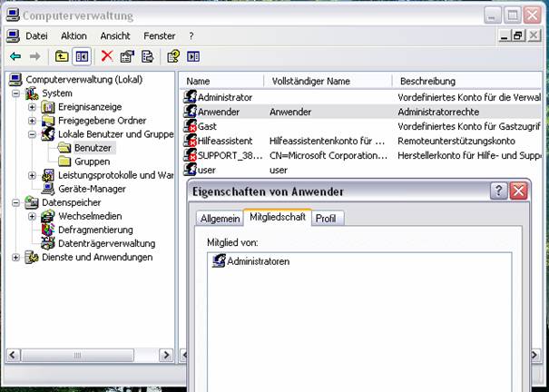This screenshot has height=392, width=549.
Task: Collapse the Datenspeicher tree node
Action: tap(15, 202)
